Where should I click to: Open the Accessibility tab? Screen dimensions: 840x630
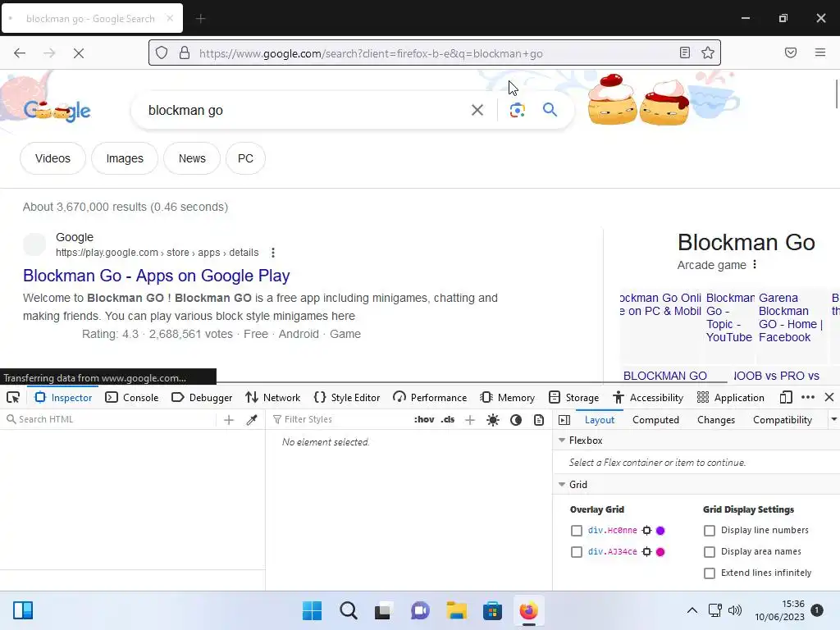(x=648, y=398)
